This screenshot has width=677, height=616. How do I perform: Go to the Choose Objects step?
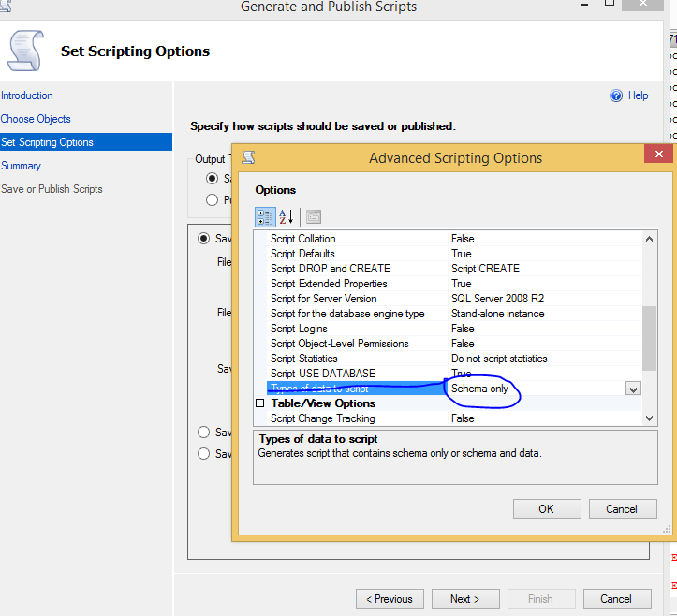[x=36, y=119]
